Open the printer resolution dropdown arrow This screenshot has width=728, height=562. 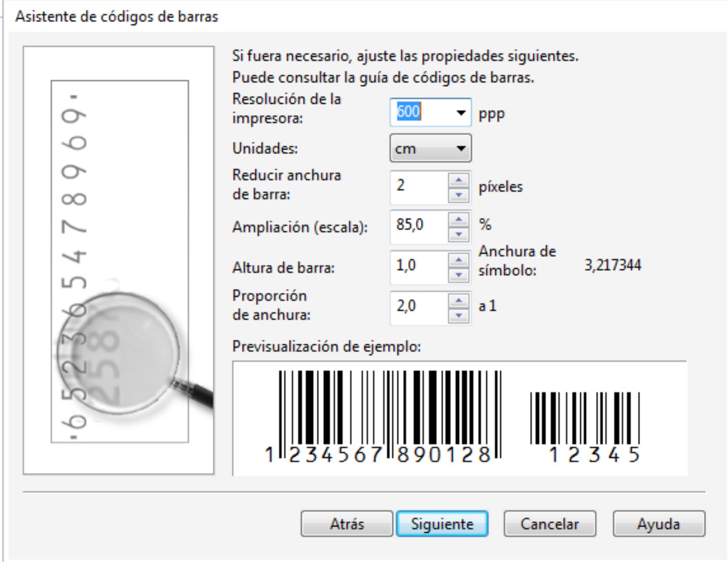pyautogui.click(x=461, y=112)
